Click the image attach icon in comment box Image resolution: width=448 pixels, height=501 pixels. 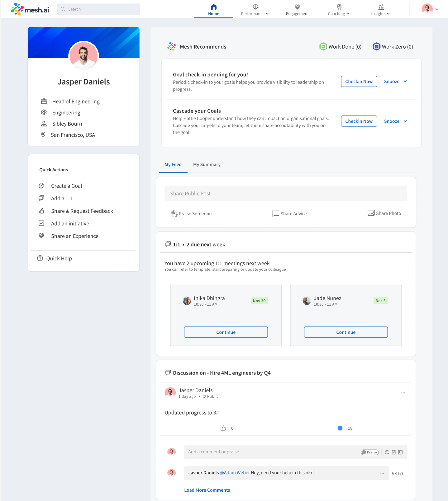coord(401,452)
